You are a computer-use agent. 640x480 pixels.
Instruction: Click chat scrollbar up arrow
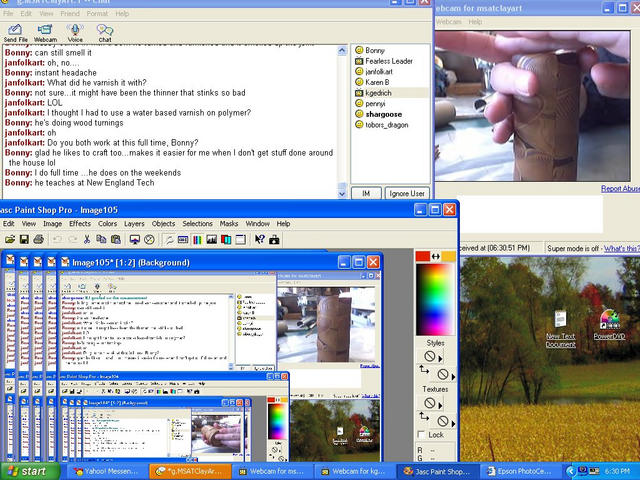[342, 51]
